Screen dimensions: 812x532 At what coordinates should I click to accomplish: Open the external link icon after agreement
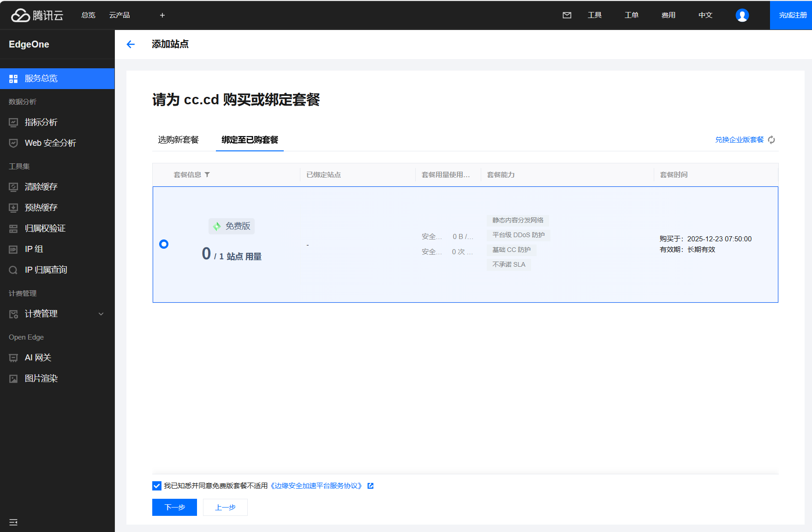click(x=370, y=486)
